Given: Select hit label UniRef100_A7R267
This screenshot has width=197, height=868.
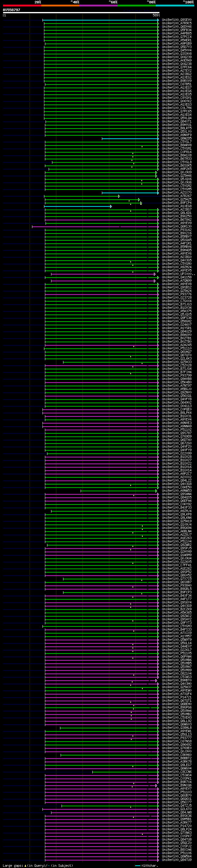Looking at the screenshot, I should pos(176,196).
